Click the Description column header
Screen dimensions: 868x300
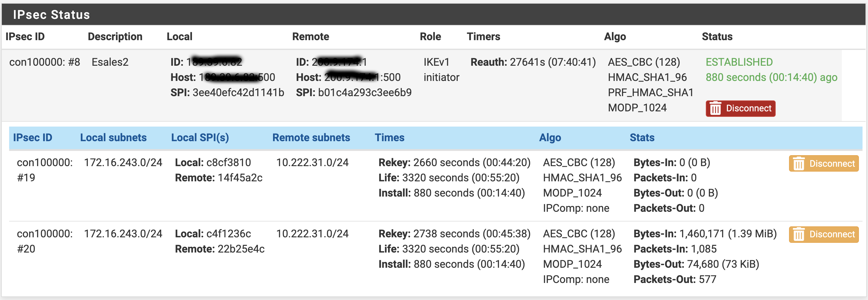115,37
